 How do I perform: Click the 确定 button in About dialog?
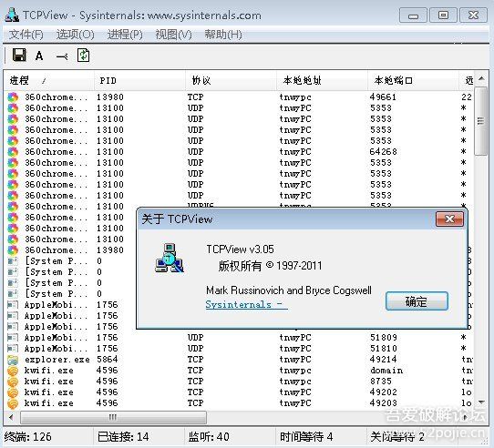pyautogui.click(x=417, y=301)
